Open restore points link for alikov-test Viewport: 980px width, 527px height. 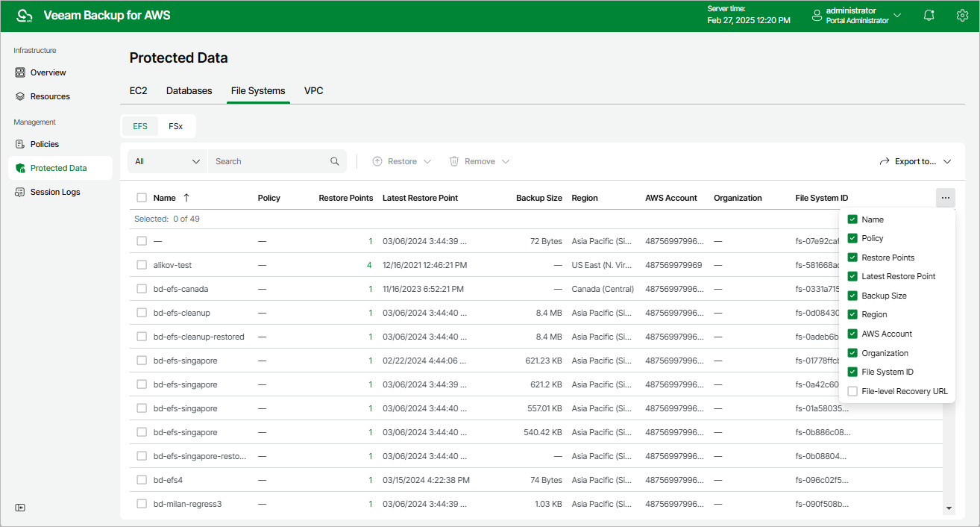coord(368,265)
